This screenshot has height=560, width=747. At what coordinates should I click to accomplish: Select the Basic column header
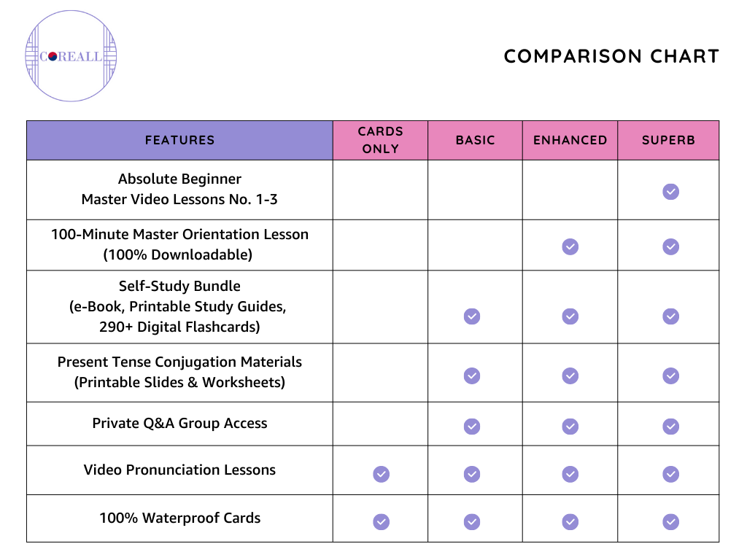pos(475,140)
